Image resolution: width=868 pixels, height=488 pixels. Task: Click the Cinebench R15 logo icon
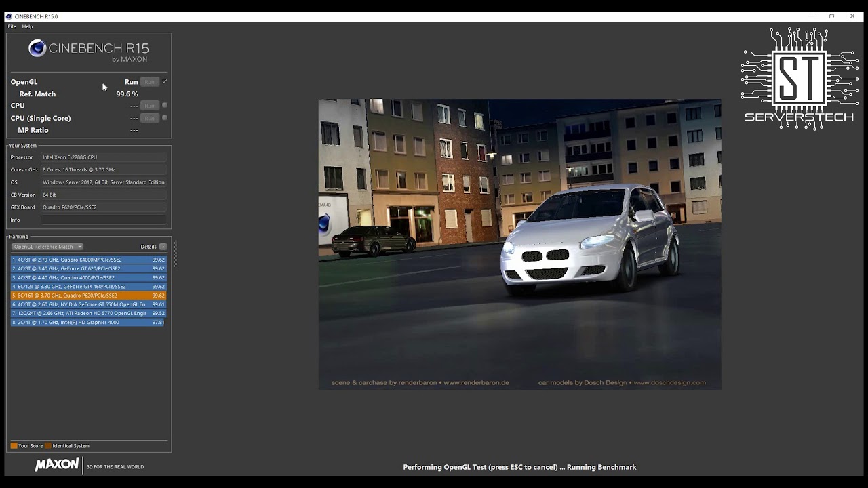click(37, 48)
